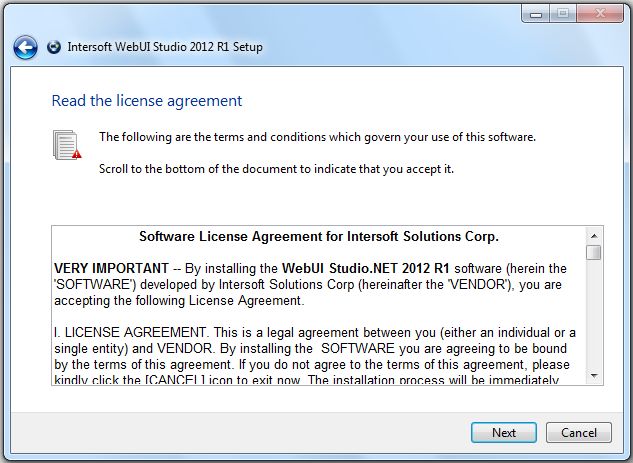The width and height of the screenshot is (633, 463).
Task: Click the 'Intersoft WebUI Studio 2012 R1 Setup' title text
Action: tap(165, 47)
